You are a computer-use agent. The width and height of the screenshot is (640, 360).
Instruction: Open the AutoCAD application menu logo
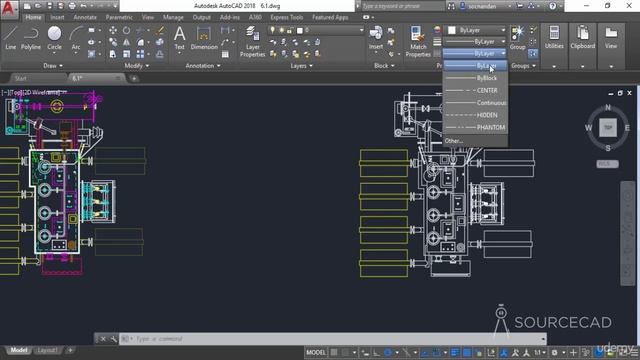[9, 9]
